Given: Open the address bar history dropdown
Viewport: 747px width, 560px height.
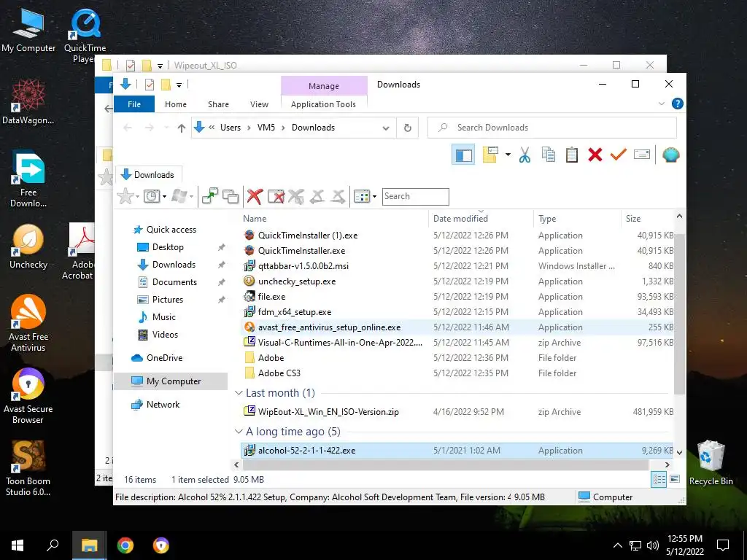Looking at the screenshot, I should (386, 128).
